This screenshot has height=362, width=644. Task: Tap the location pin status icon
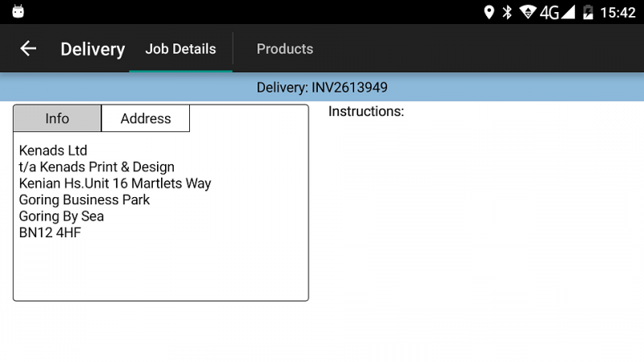click(x=489, y=12)
